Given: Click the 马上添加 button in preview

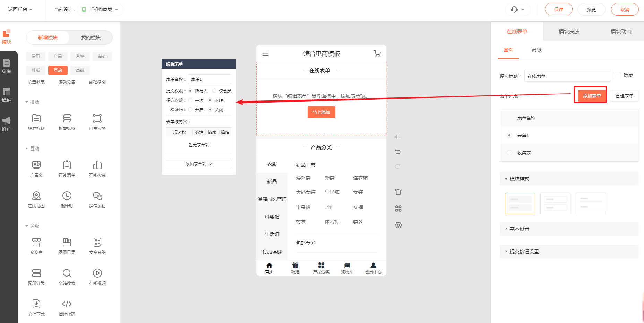Looking at the screenshot, I should [321, 112].
